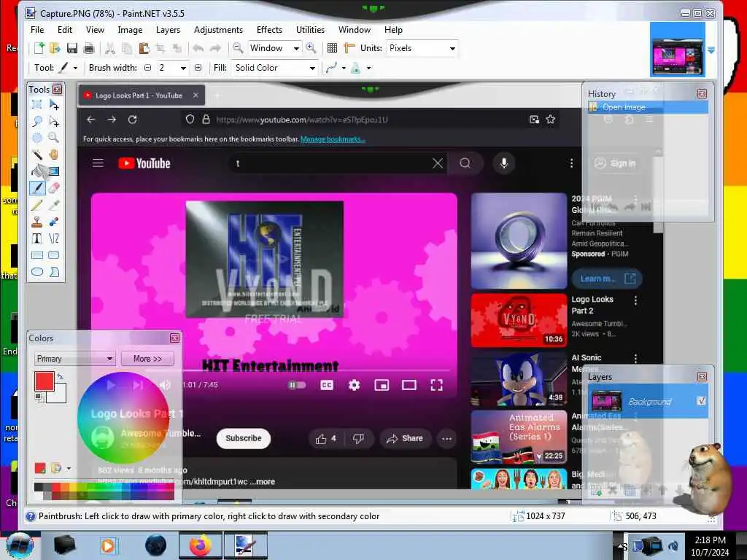
Task: Select the Ellipse Select tool
Action: [36, 138]
